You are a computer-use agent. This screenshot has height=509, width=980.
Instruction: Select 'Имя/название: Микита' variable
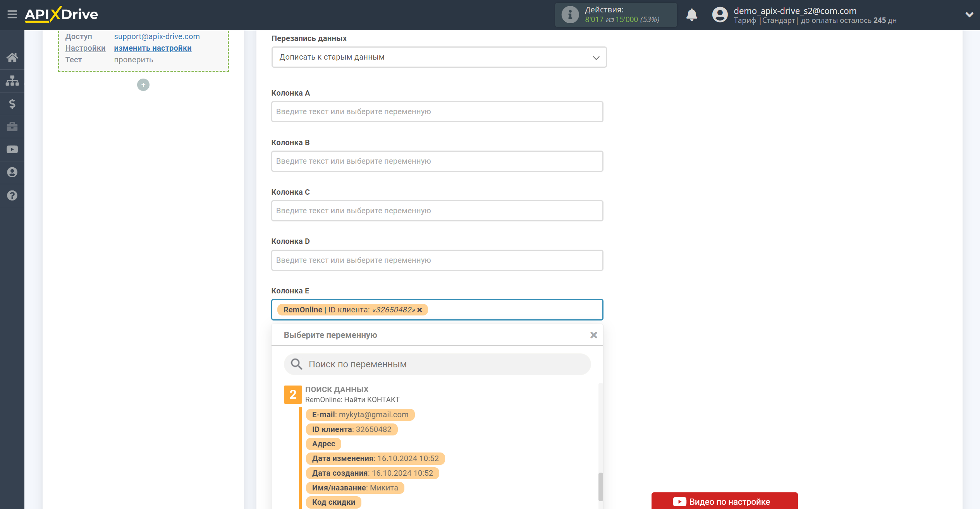[x=354, y=487]
